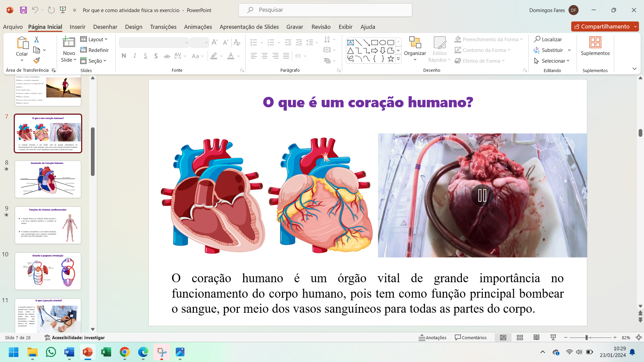Decrease font size with small A icon

click(x=226, y=43)
